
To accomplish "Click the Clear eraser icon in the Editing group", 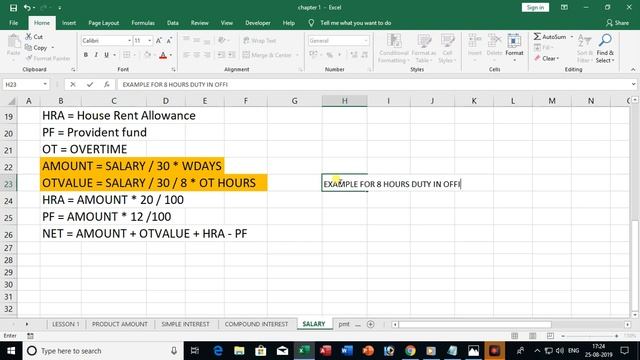I will pyautogui.click(x=537, y=58).
